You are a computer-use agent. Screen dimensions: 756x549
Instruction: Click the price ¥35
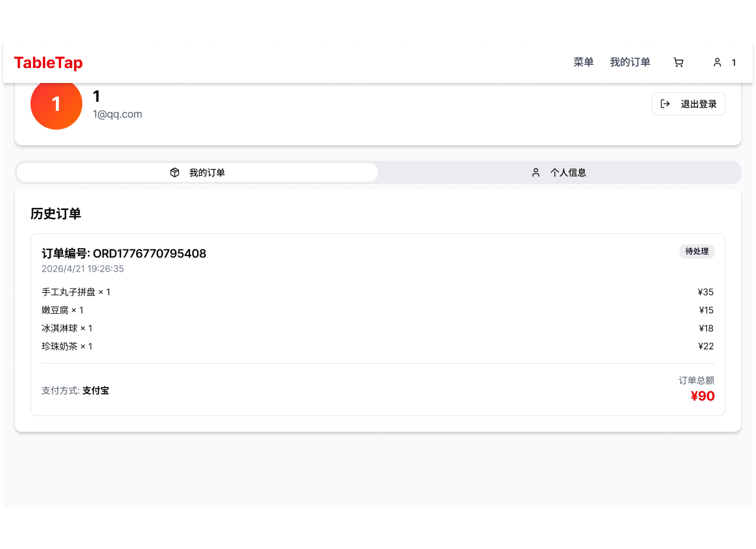click(705, 292)
